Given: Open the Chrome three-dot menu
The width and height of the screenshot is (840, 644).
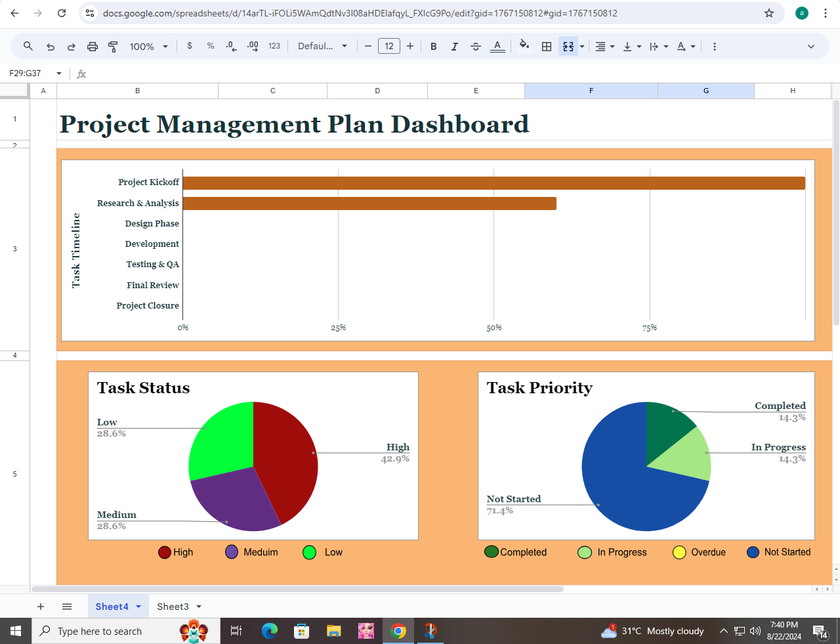Looking at the screenshot, I should [826, 13].
